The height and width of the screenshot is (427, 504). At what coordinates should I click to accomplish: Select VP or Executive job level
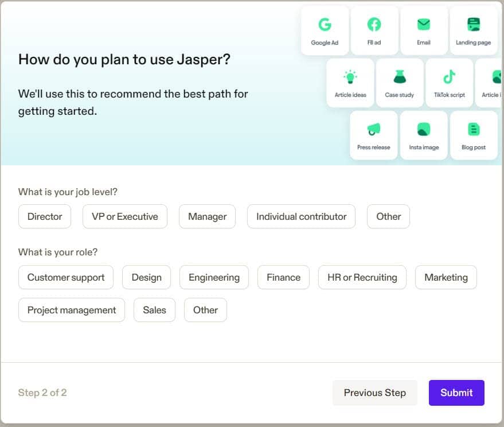tap(125, 216)
